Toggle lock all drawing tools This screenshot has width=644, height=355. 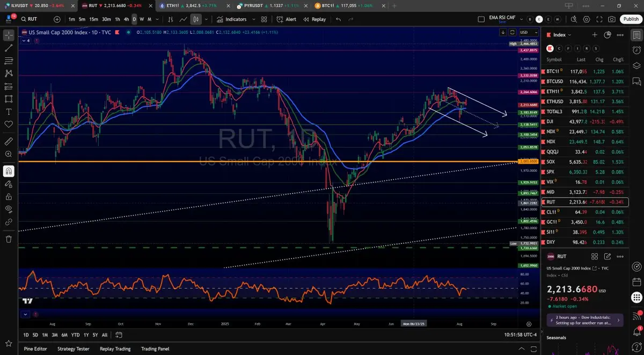point(9,197)
